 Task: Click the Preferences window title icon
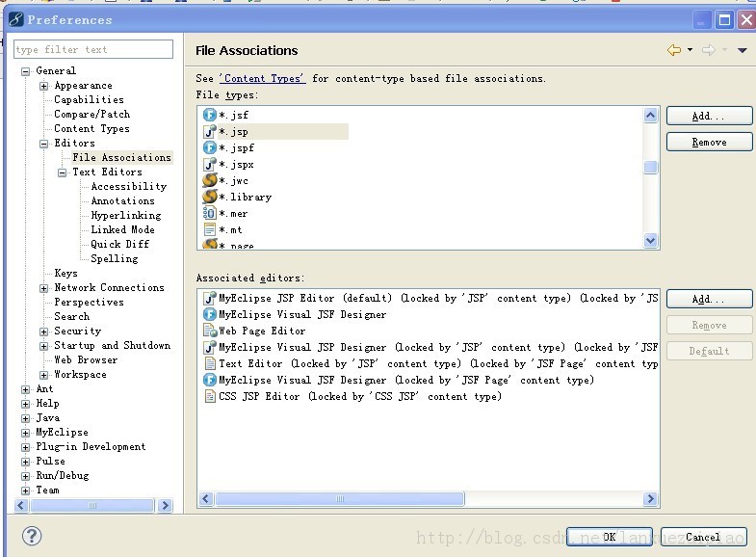tap(16, 20)
